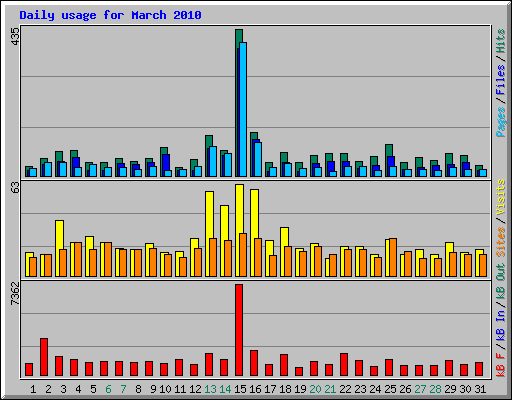Click the day 22 label on x-axis
This screenshot has height=400, width=512.
click(x=345, y=389)
